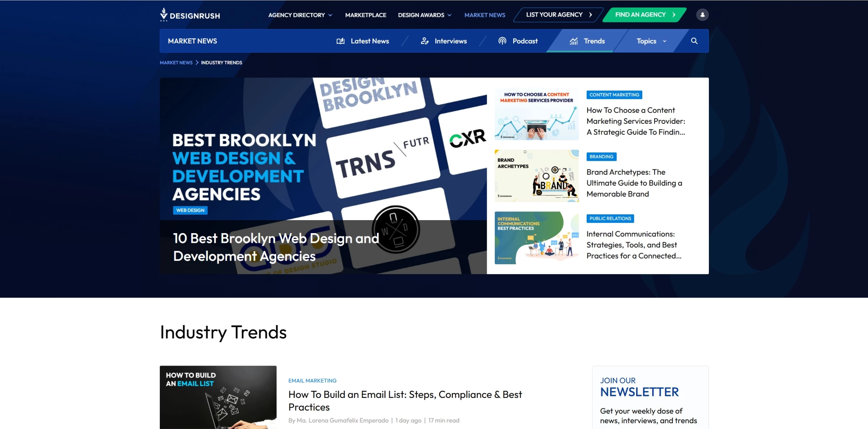
Task: Click Market News section title
Action: [x=192, y=41]
